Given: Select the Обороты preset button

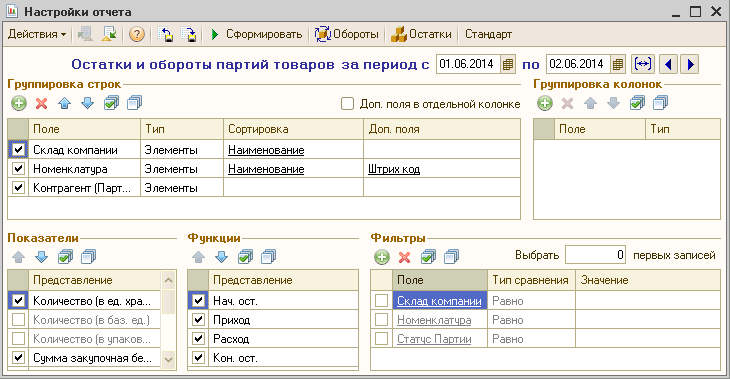Looking at the screenshot, I should coord(346,34).
